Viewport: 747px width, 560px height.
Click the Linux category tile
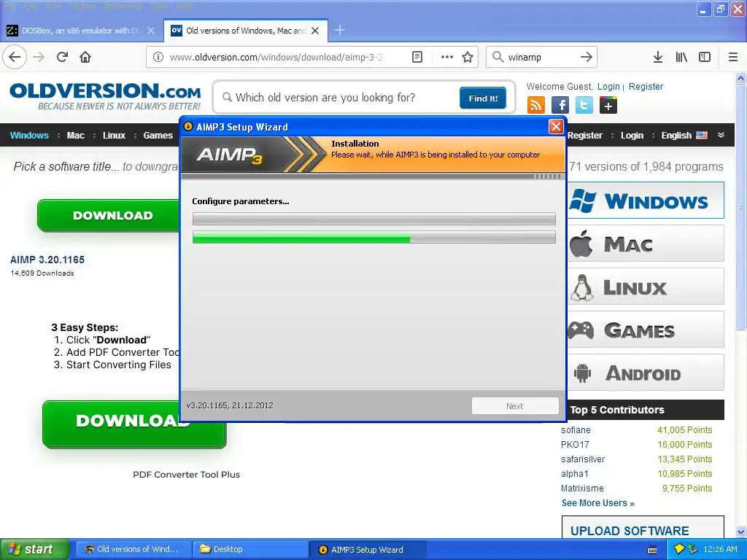tap(646, 287)
